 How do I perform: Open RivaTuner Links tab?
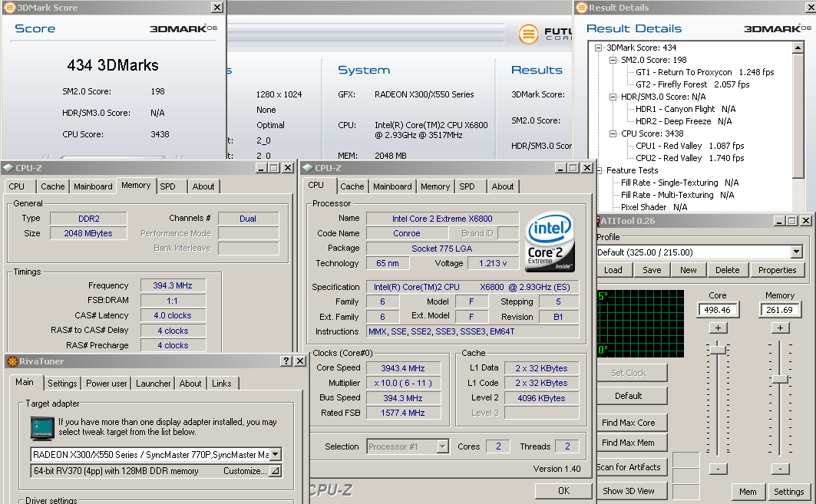(222, 384)
